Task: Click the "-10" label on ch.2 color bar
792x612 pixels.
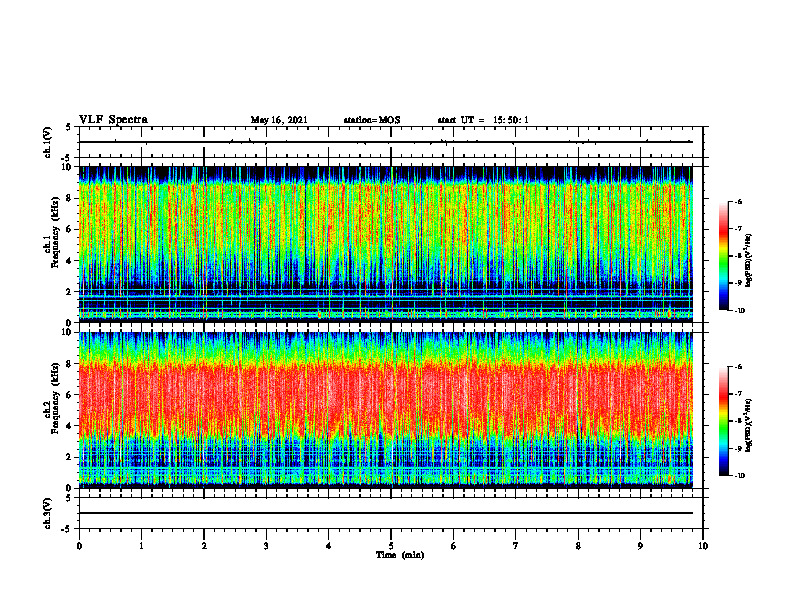Action: (x=739, y=476)
